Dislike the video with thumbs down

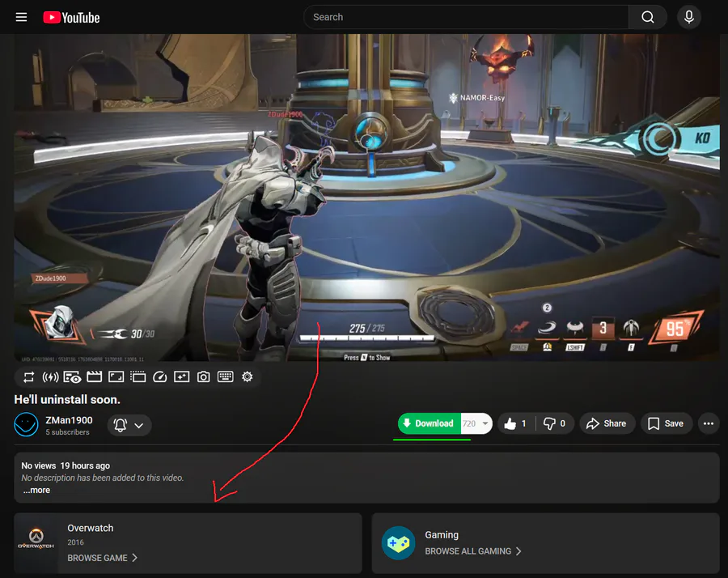555,423
